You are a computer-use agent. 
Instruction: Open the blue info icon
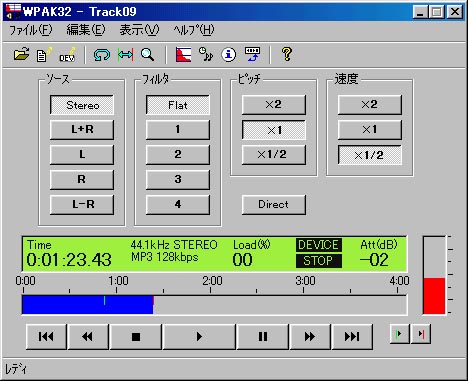pos(229,54)
